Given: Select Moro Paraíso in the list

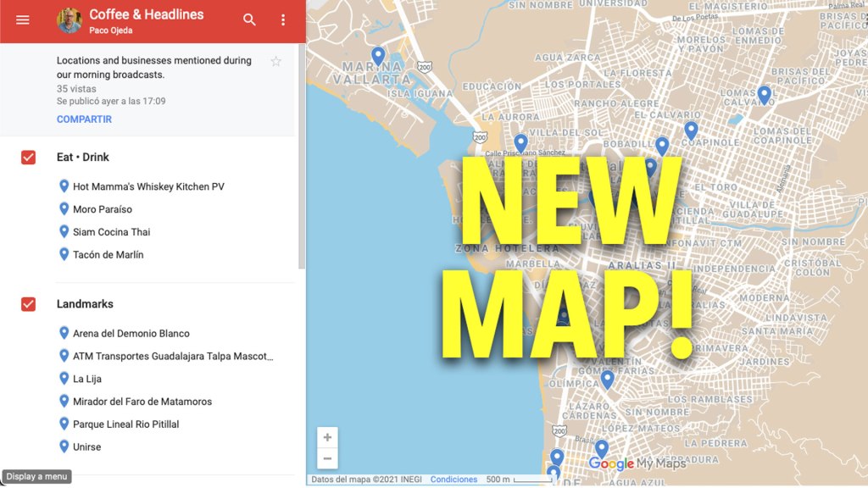Looking at the screenshot, I should pos(103,209).
